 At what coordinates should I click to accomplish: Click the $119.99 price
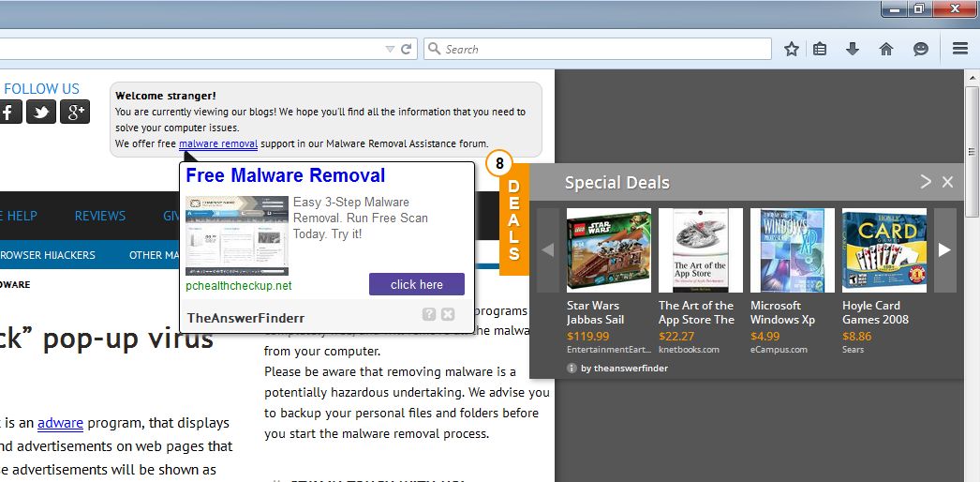point(588,337)
